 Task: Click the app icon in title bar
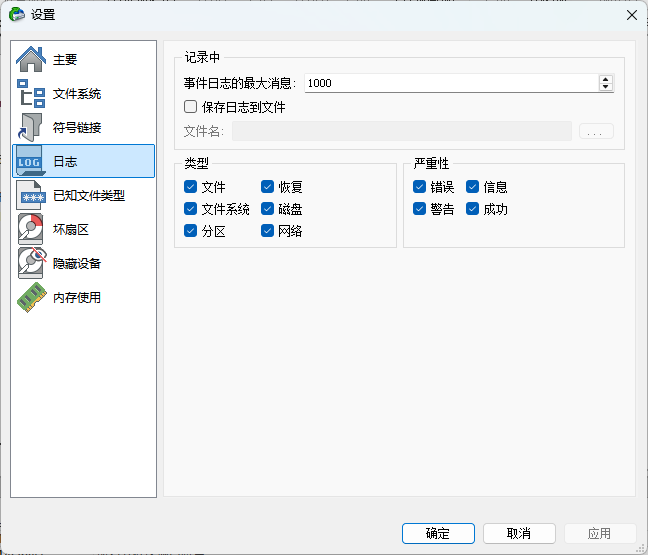pos(17,14)
